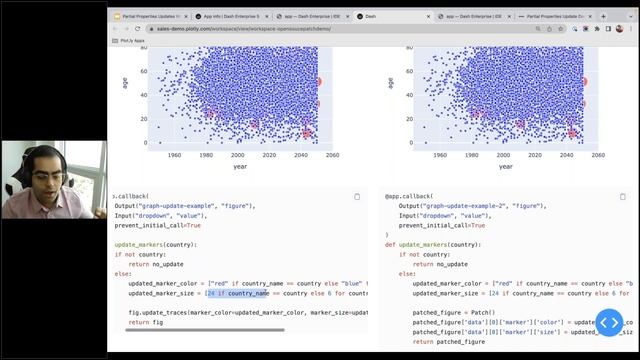The width and height of the screenshot is (640, 360).
Task: Click 'return fig' line in left code
Action: (145, 322)
